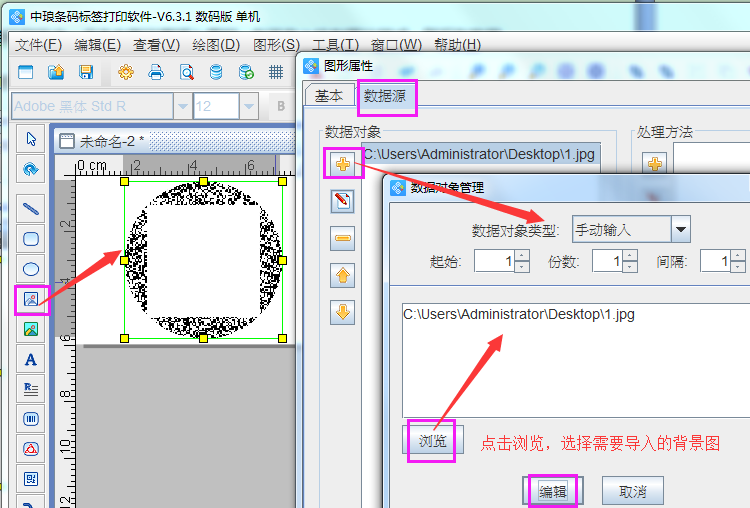The width and height of the screenshot is (750, 508).
Task: Move data object up with arrow button
Action: (342, 275)
